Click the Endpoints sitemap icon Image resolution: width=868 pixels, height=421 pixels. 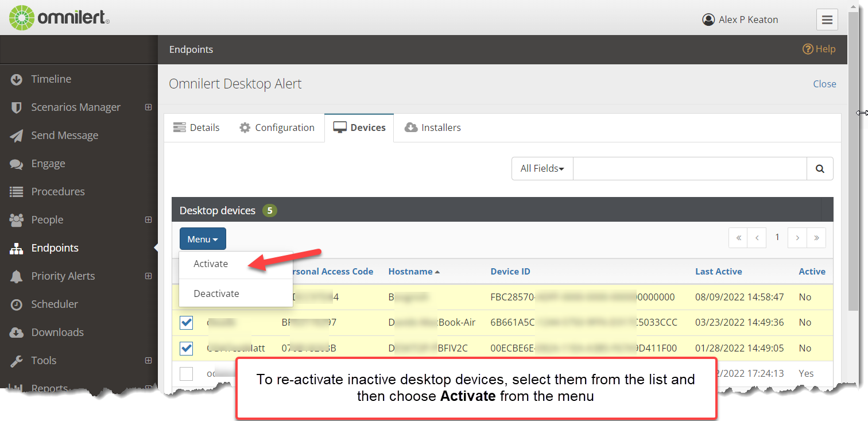coord(17,248)
